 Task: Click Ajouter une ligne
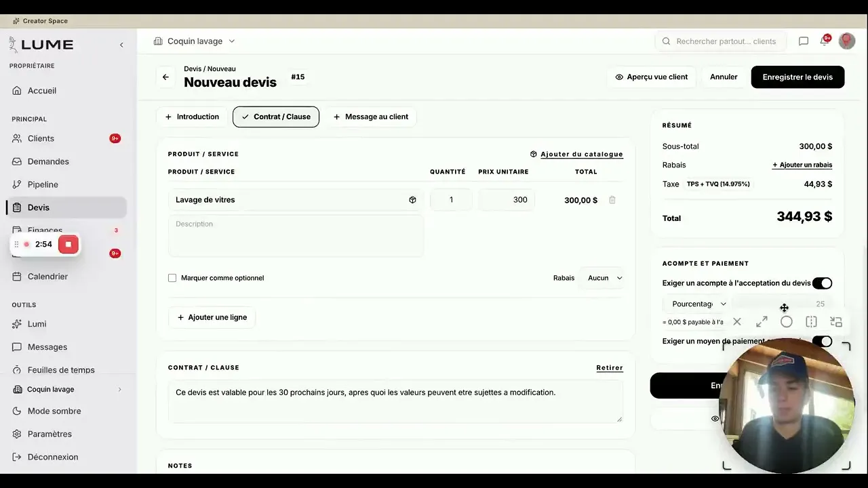[x=212, y=317]
